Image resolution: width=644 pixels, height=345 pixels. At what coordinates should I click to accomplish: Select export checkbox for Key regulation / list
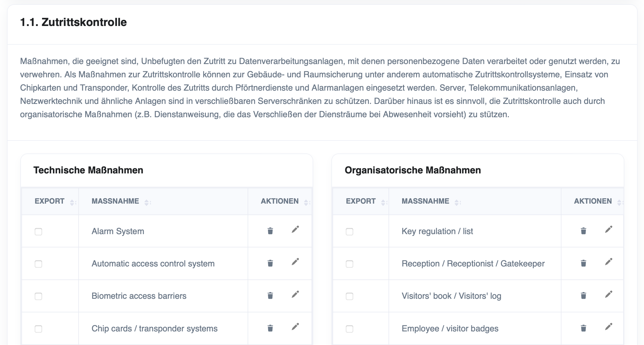(x=350, y=232)
